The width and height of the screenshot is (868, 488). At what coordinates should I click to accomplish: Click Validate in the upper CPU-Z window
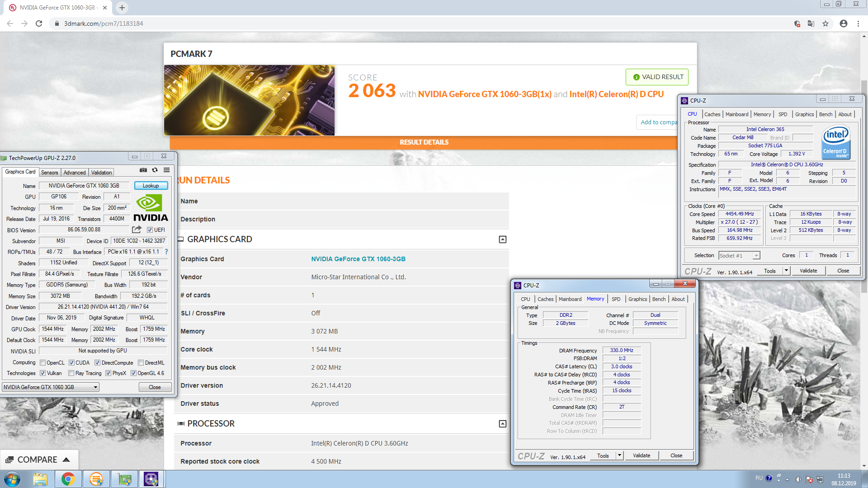808,271
